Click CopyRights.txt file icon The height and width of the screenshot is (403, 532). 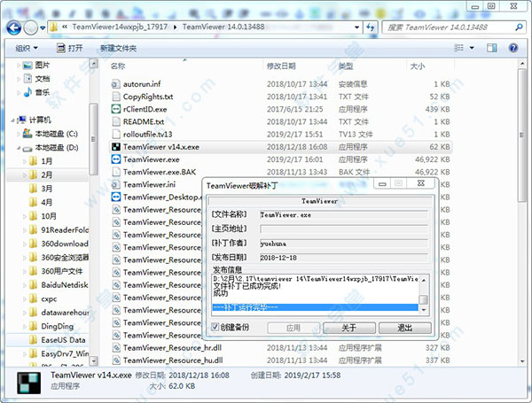(x=116, y=97)
